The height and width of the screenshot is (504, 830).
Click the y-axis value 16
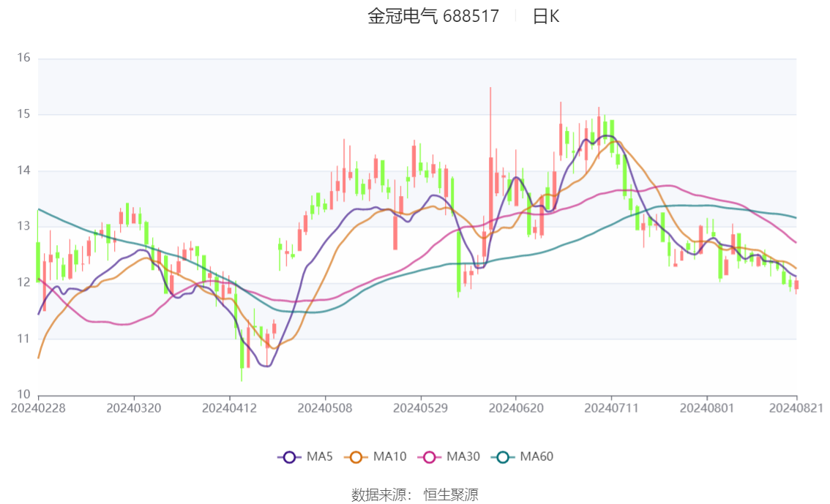(23, 58)
